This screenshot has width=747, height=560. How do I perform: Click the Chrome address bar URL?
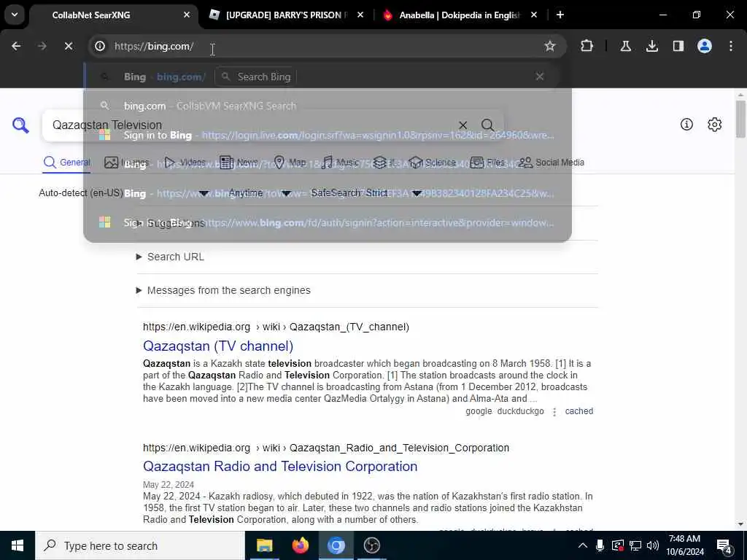coord(154,46)
